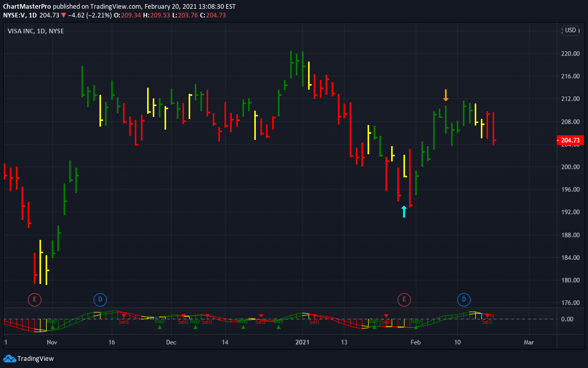
Task: Click the mid-November dividend D marker
Action: [x=100, y=299]
